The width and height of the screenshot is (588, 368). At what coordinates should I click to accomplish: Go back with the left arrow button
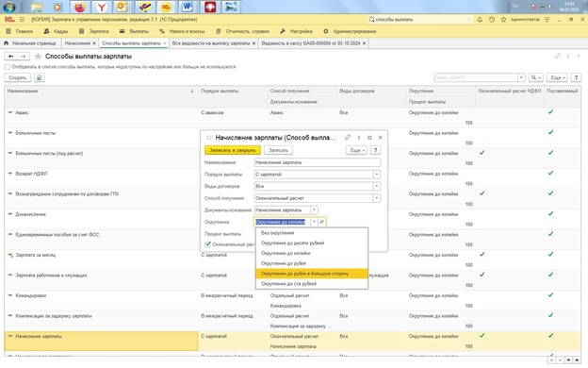(11, 57)
